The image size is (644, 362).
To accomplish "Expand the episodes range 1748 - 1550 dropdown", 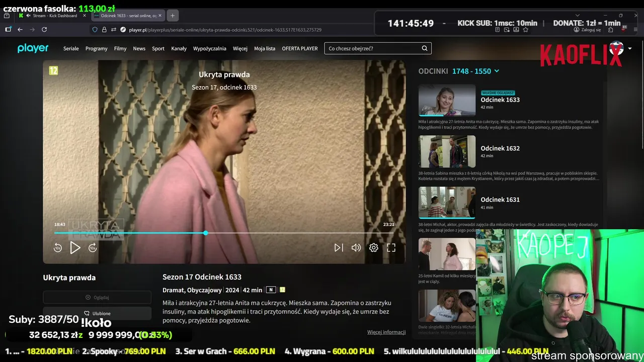I will point(475,71).
